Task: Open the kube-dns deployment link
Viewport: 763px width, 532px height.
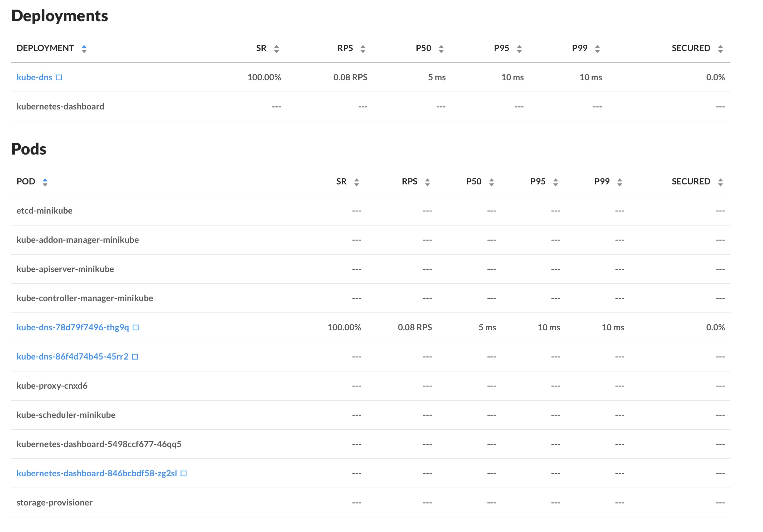Action: pyautogui.click(x=35, y=77)
